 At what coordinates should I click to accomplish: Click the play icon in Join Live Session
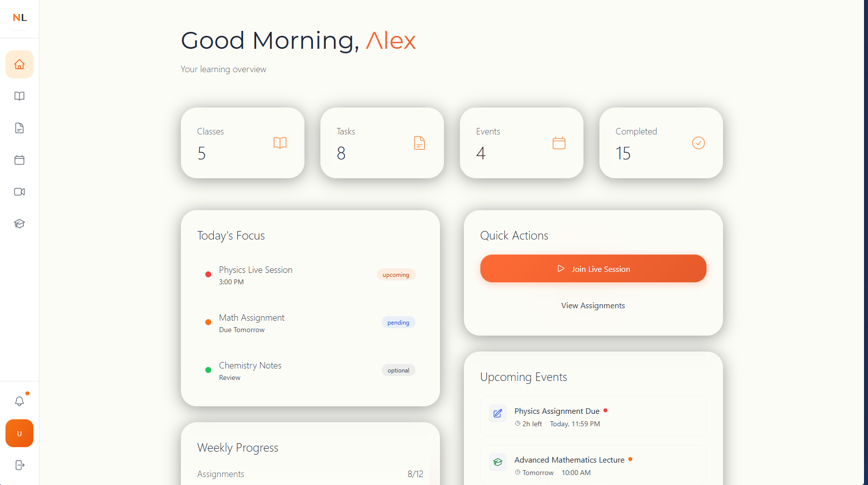click(561, 268)
